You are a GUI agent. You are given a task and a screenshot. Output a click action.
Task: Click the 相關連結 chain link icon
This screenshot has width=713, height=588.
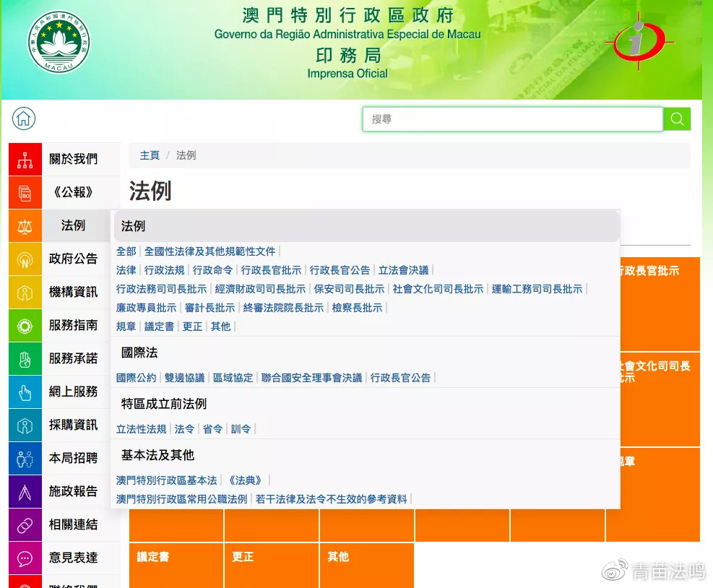(25, 525)
